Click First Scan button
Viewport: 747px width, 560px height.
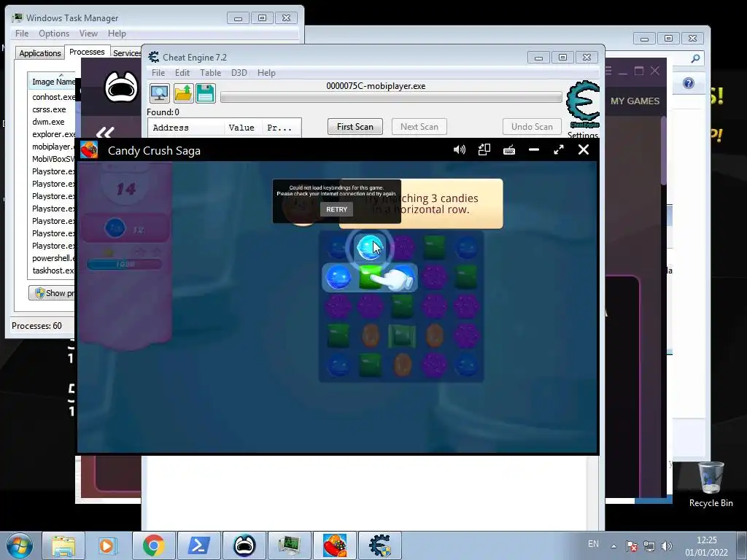(x=355, y=127)
